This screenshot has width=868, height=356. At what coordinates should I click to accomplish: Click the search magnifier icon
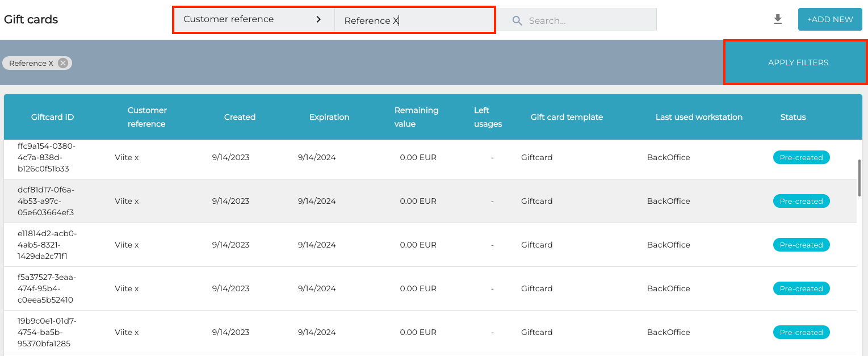click(x=517, y=20)
